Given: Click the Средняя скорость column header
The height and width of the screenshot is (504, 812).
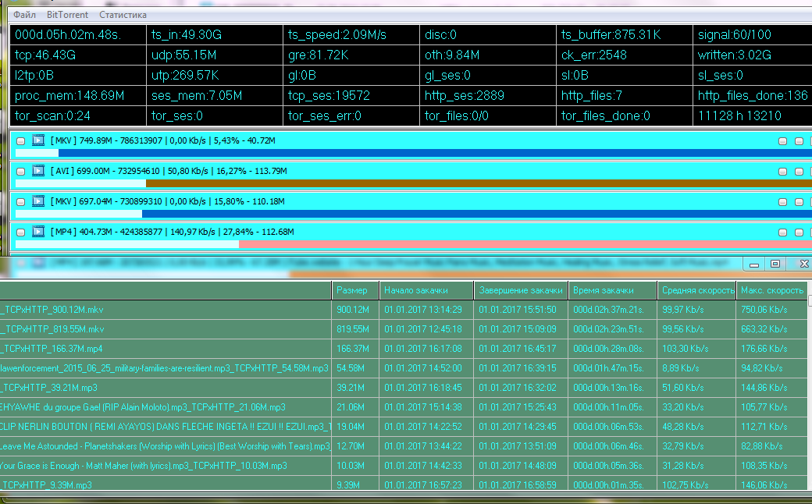Looking at the screenshot, I should click(x=696, y=290).
